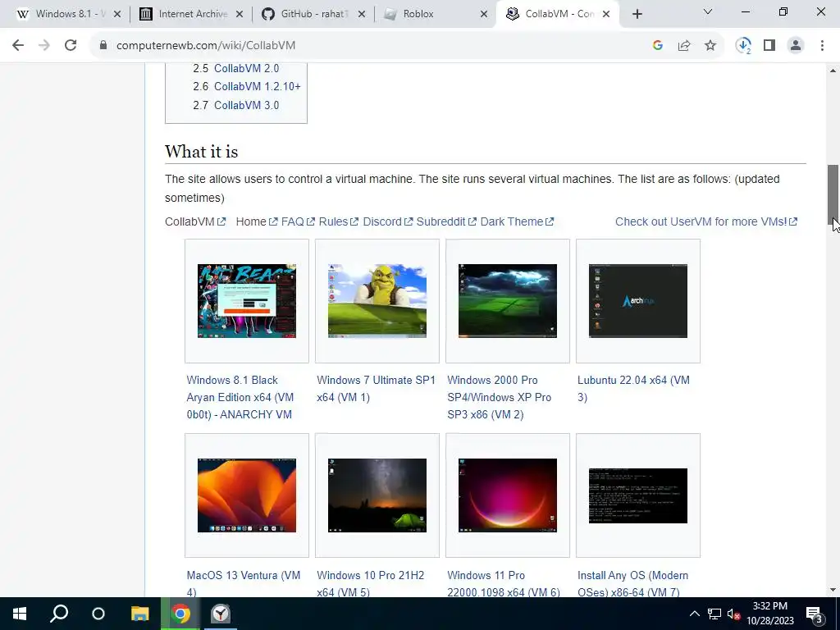Open the Windows 11 Pro VM 6 thumbnail
The image size is (840, 630).
coord(507,495)
